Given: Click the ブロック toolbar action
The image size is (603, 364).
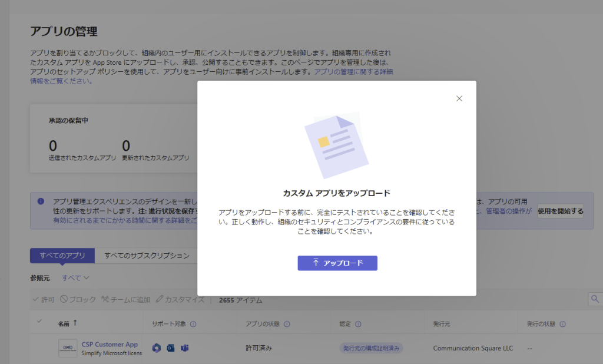Looking at the screenshot, I should (x=78, y=300).
